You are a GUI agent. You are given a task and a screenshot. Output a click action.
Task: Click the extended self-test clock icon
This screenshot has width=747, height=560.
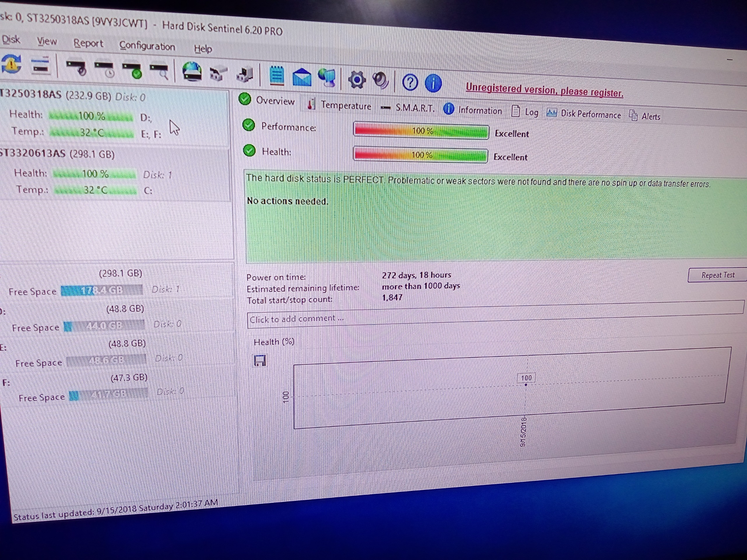pyautogui.click(x=105, y=69)
